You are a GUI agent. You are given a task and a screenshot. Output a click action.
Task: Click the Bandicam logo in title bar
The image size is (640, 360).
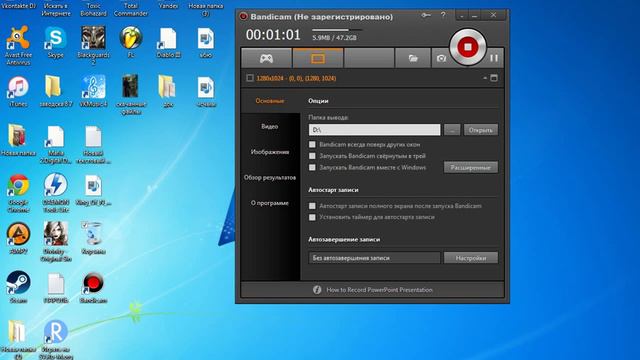(243, 16)
